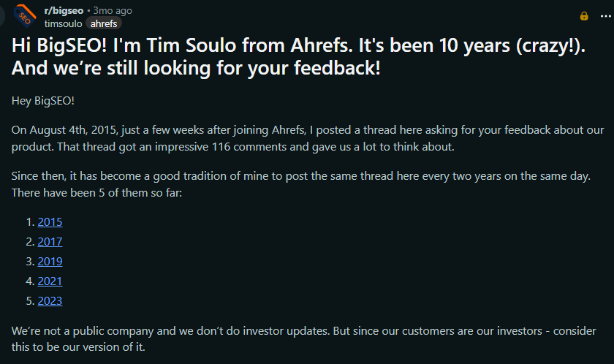The height and width of the screenshot is (364, 614).
Task: Click the paragraph starting "Since then"
Action: pos(292,186)
